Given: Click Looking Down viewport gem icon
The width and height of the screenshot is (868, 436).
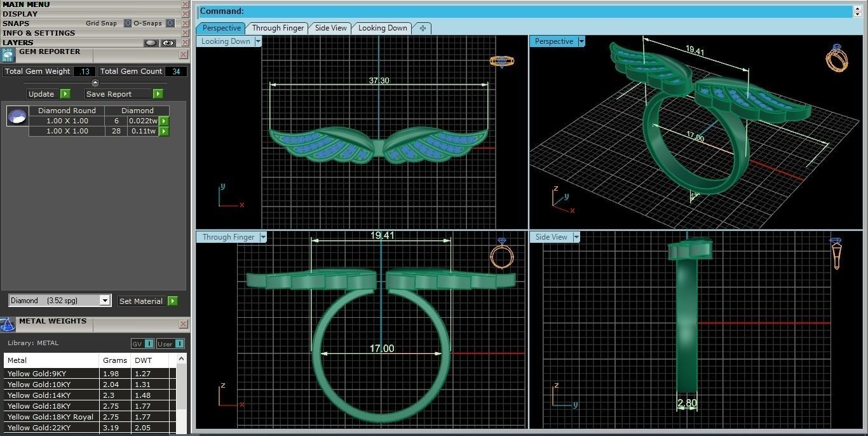Looking at the screenshot, I should (501, 61).
